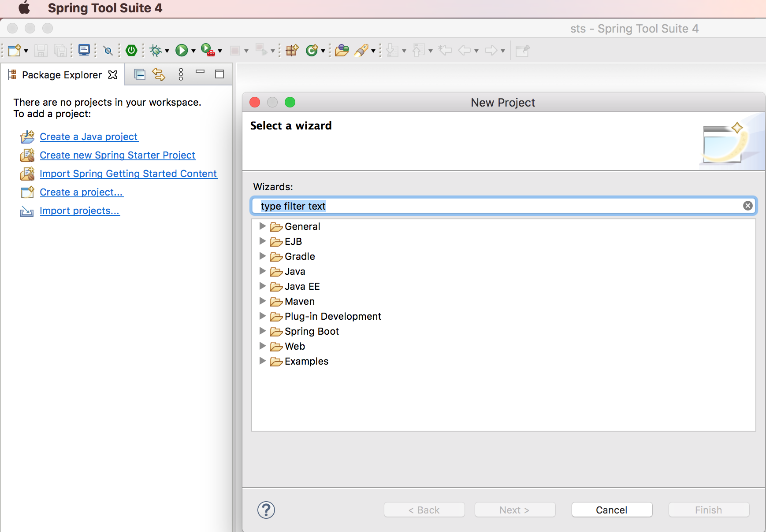Open the External Tools dropdown arrow
The width and height of the screenshot is (766, 532).
point(220,51)
